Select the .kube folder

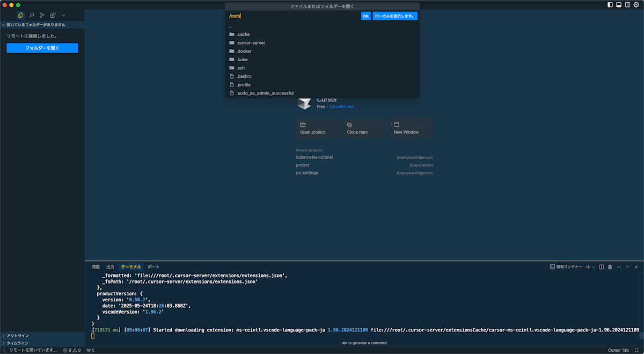(x=323, y=60)
